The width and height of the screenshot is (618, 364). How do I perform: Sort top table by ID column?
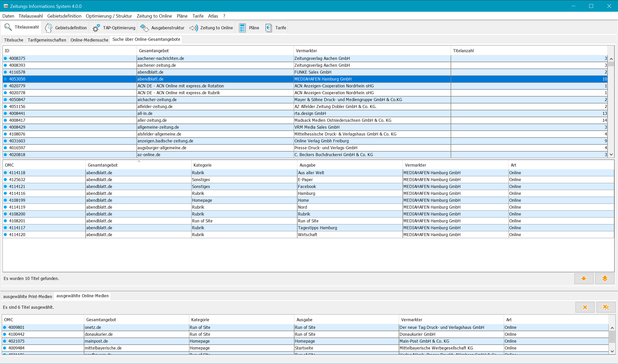pyautogui.click(x=70, y=51)
